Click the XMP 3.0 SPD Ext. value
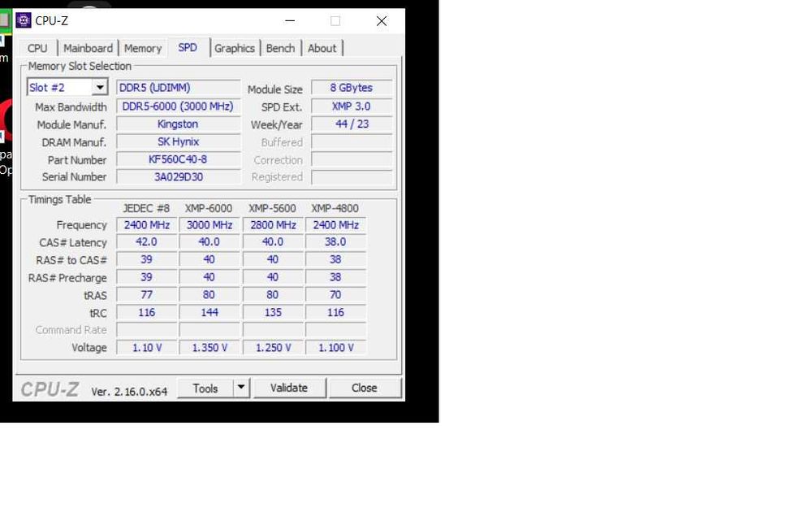This screenshot has height=508, width=812. [x=352, y=106]
